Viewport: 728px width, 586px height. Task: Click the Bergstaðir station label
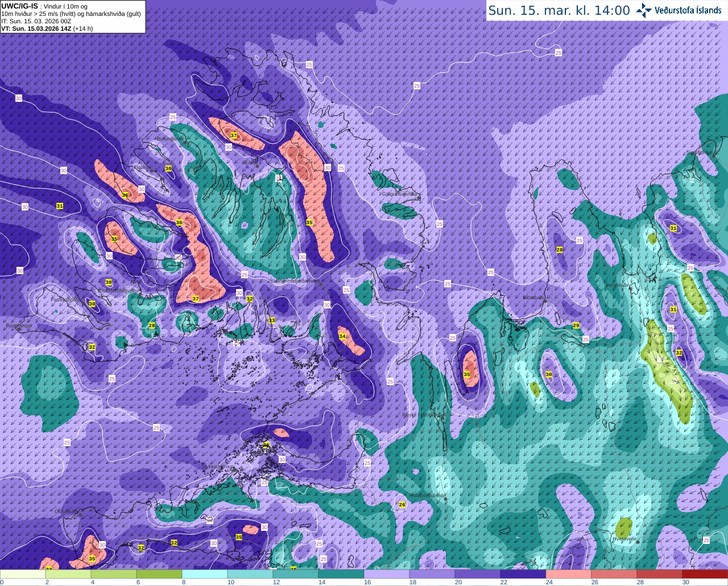click(x=617, y=285)
